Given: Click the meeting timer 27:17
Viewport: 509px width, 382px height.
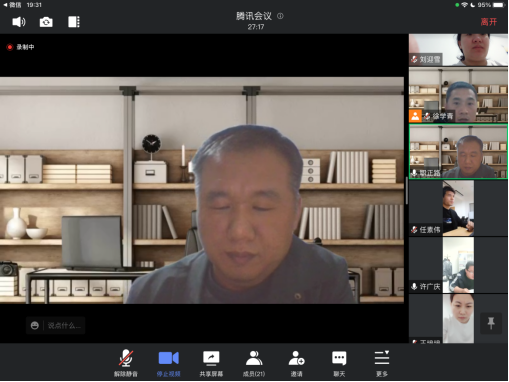Looking at the screenshot, I should pos(256,27).
